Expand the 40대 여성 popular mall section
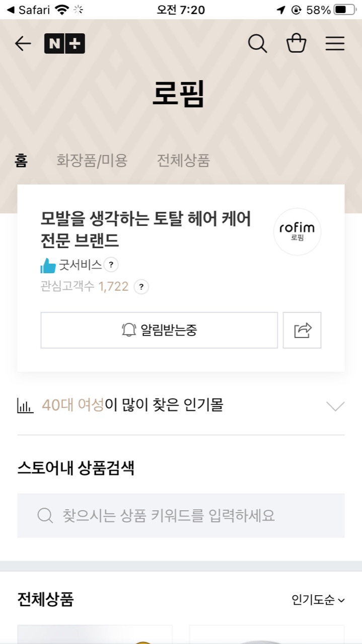The height and width of the screenshot is (644, 362). (335, 406)
